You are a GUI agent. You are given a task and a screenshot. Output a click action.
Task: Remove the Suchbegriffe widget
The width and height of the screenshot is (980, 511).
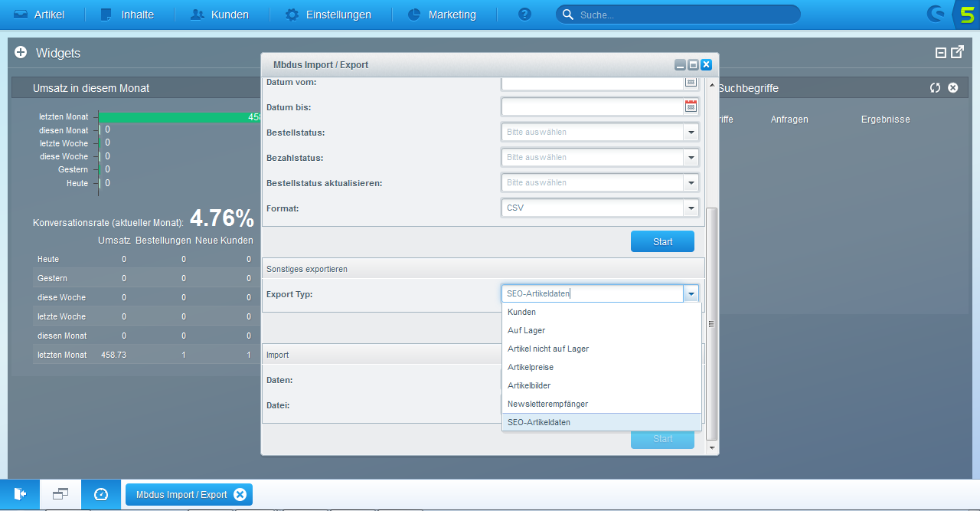click(x=953, y=88)
